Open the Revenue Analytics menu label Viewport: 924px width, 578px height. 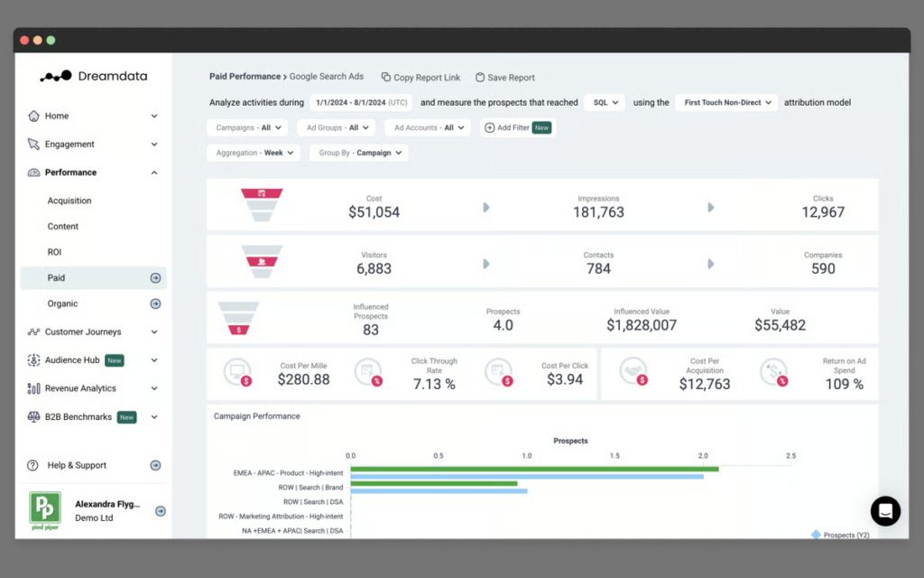[x=80, y=388]
